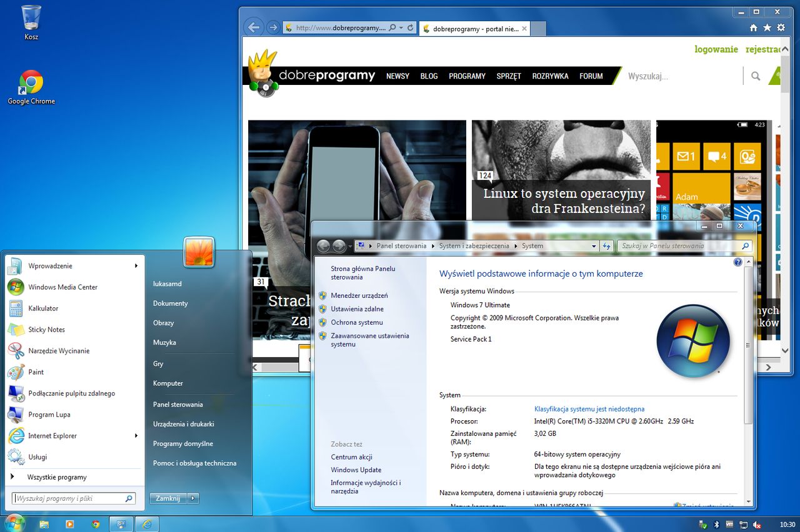The width and height of the screenshot is (800, 532).
Task: Open the Bluetooth tray icon
Action: click(x=717, y=525)
